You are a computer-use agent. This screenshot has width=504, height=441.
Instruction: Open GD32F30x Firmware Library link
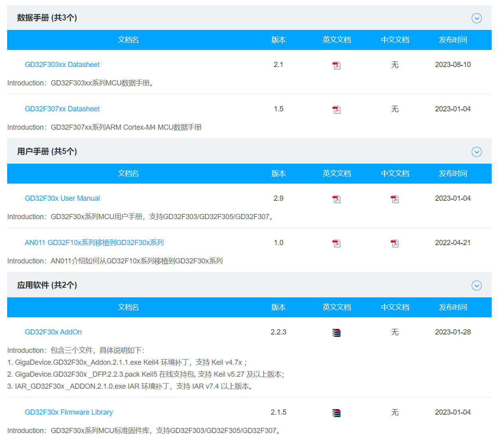pyautogui.click(x=69, y=412)
